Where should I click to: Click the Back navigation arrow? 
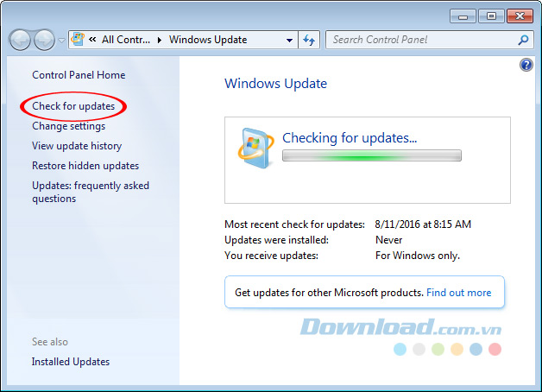pos(21,40)
